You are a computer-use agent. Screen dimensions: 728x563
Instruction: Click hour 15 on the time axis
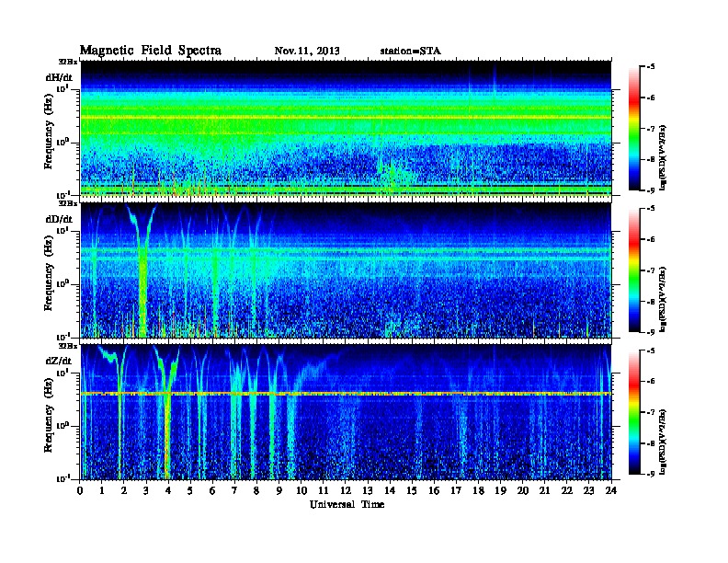tap(412, 490)
